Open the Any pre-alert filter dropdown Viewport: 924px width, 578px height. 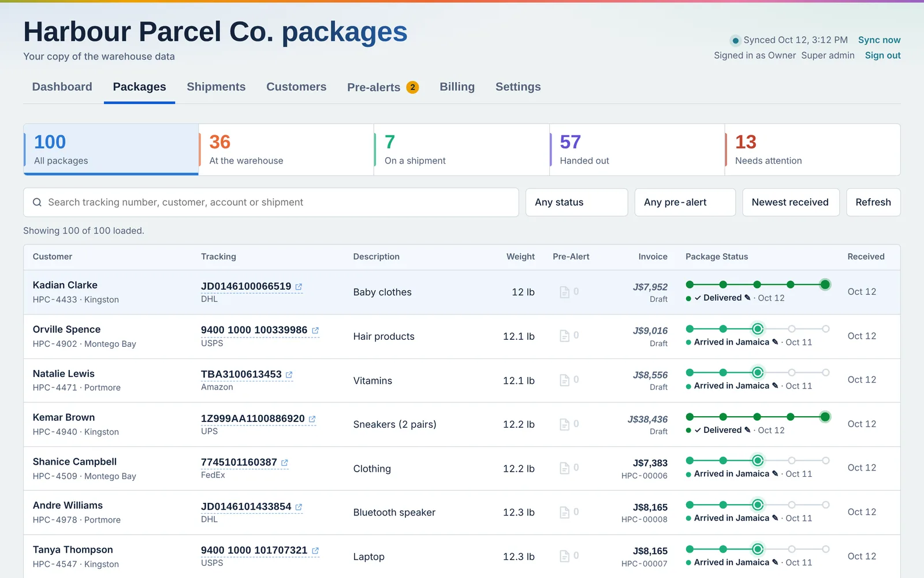pos(685,202)
